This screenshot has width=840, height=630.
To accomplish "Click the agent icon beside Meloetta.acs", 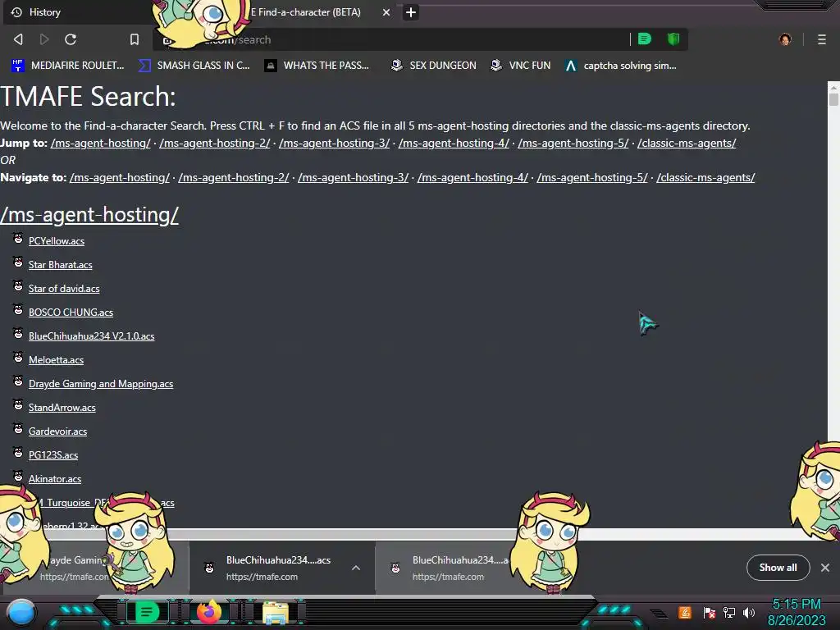I will [x=18, y=358].
